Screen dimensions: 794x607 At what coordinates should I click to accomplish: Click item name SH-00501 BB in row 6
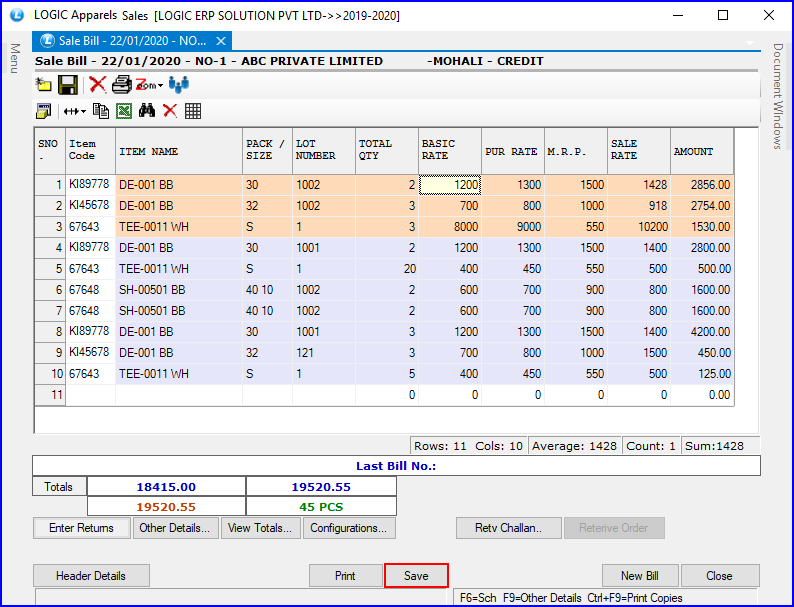point(179,290)
